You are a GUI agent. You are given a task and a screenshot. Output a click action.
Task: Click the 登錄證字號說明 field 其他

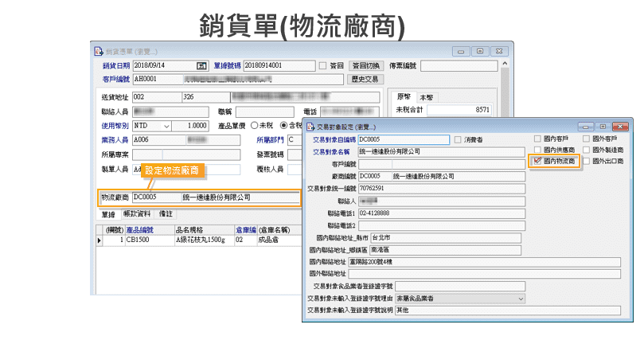point(508,311)
